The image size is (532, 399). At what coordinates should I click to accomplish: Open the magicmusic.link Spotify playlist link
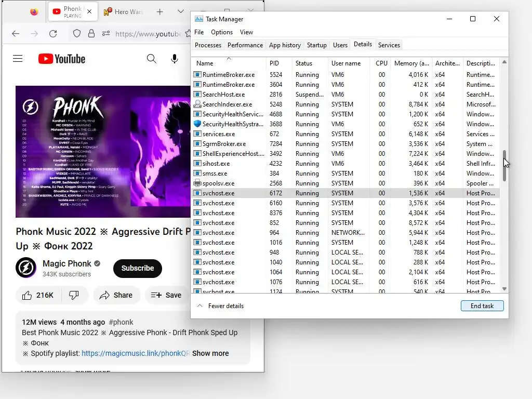coord(136,353)
